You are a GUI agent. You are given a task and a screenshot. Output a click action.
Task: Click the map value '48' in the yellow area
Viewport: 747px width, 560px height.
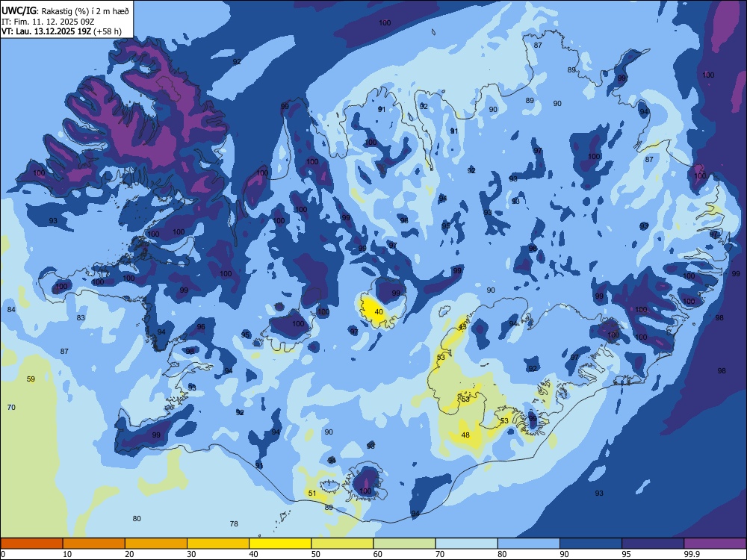point(465,435)
